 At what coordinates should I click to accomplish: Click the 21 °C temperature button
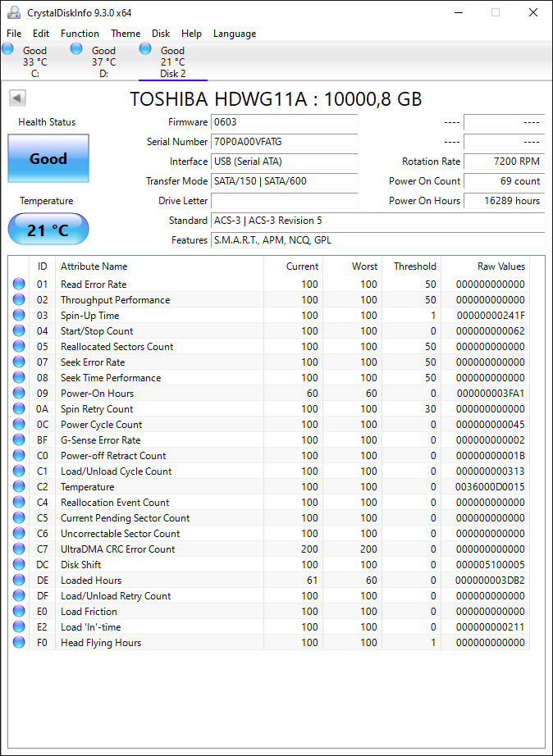coord(48,230)
